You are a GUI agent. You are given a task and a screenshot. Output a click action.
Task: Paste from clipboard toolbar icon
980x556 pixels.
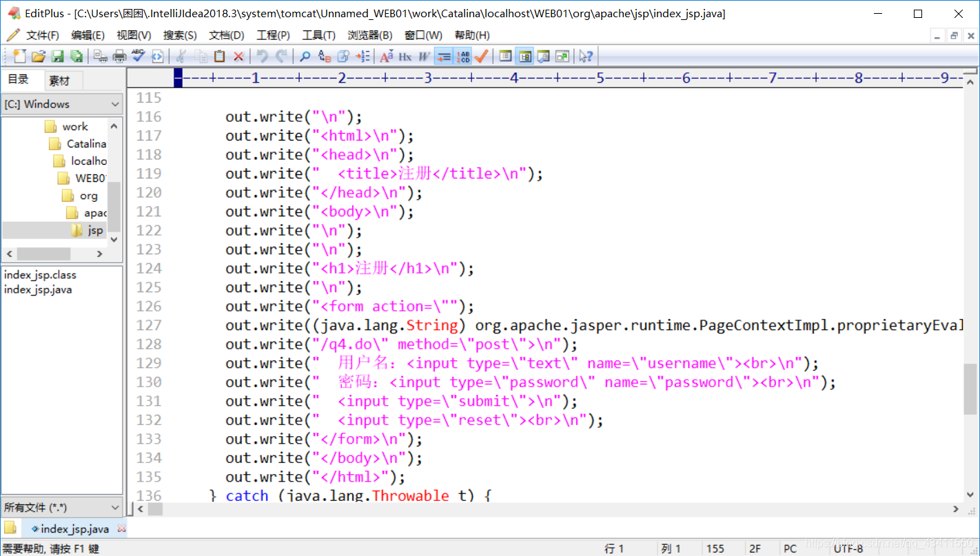tap(219, 56)
